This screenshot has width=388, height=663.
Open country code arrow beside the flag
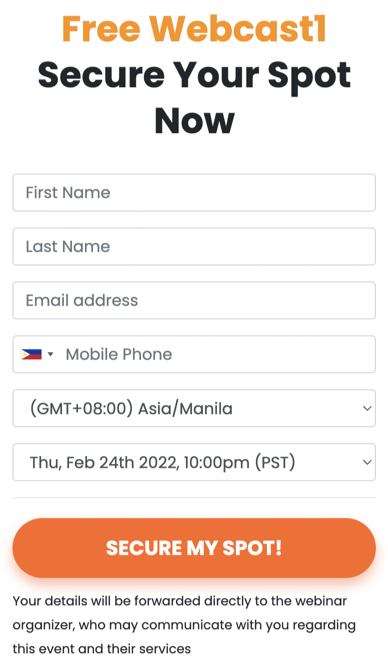click(x=50, y=354)
